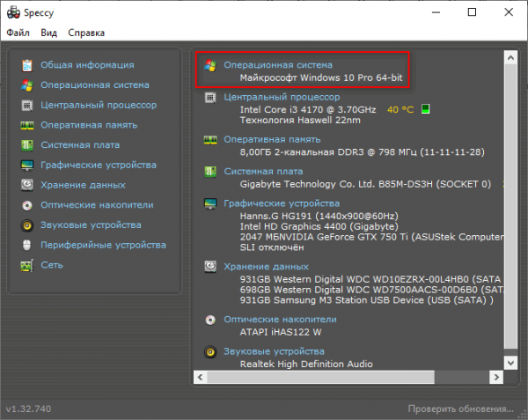Select Общая информация in the sidebar
The height and width of the screenshot is (420, 528).
(x=87, y=65)
